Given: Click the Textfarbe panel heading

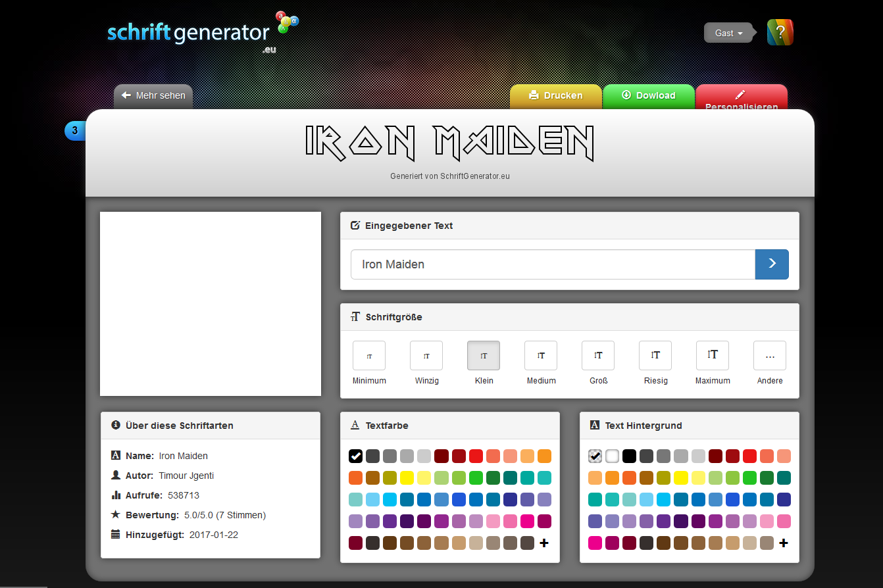Looking at the screenshot, I should (387, 426).
